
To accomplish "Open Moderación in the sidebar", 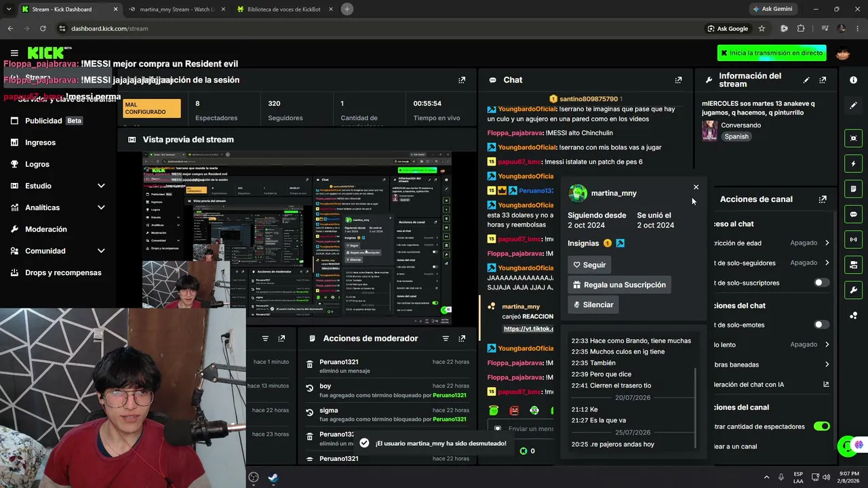I will 46,229.
